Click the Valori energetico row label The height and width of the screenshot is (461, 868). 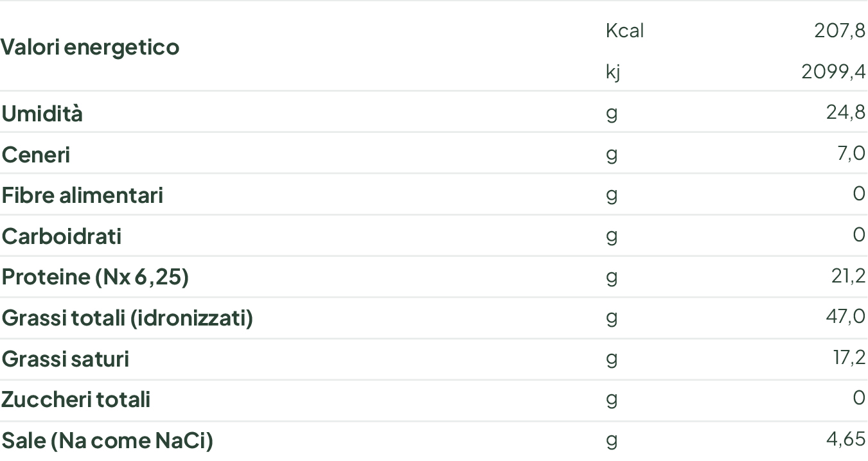[90, 47]
